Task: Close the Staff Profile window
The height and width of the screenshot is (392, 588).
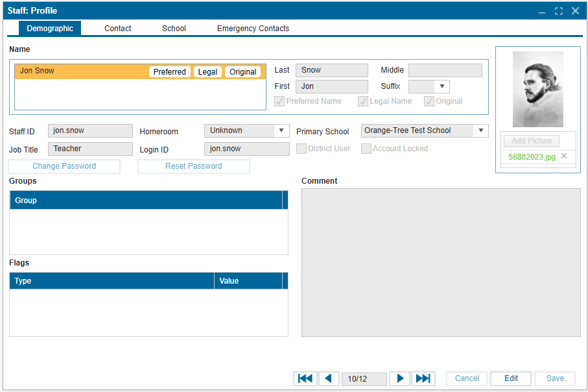Action: [x=575, y=11]
